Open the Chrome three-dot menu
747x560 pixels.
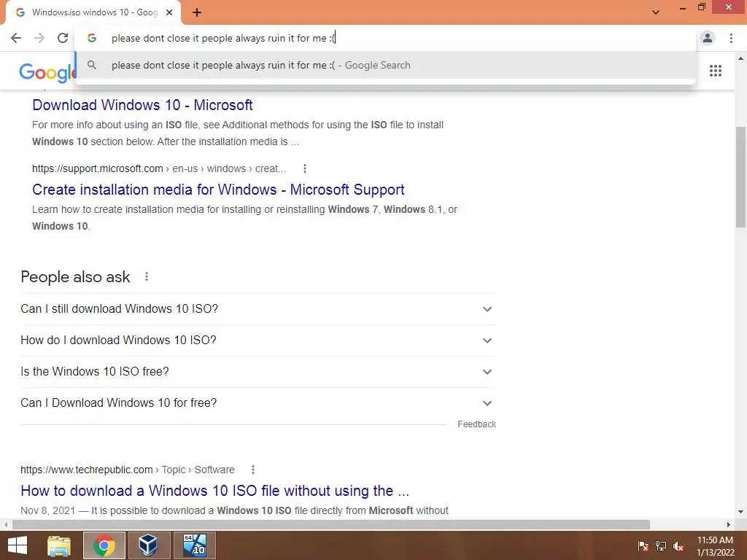(731, 38)
